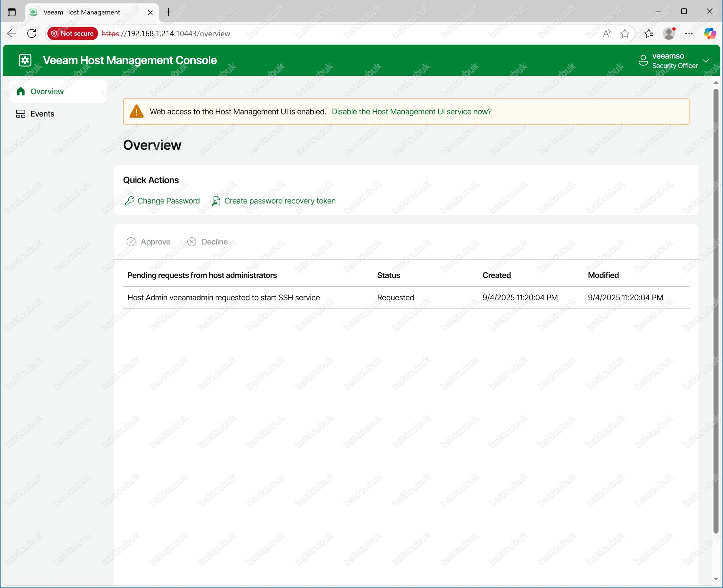This screenshot has width=723, height=588.
Task: Click the Change Password quick action
Action: [x=162, y=201]
